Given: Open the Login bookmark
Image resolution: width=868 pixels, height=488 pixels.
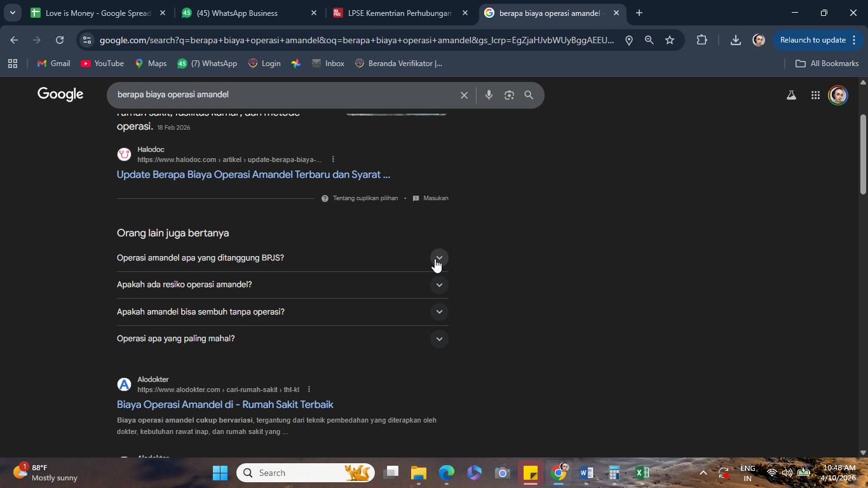Looking at the screenshot, I should tap(264, 64).
